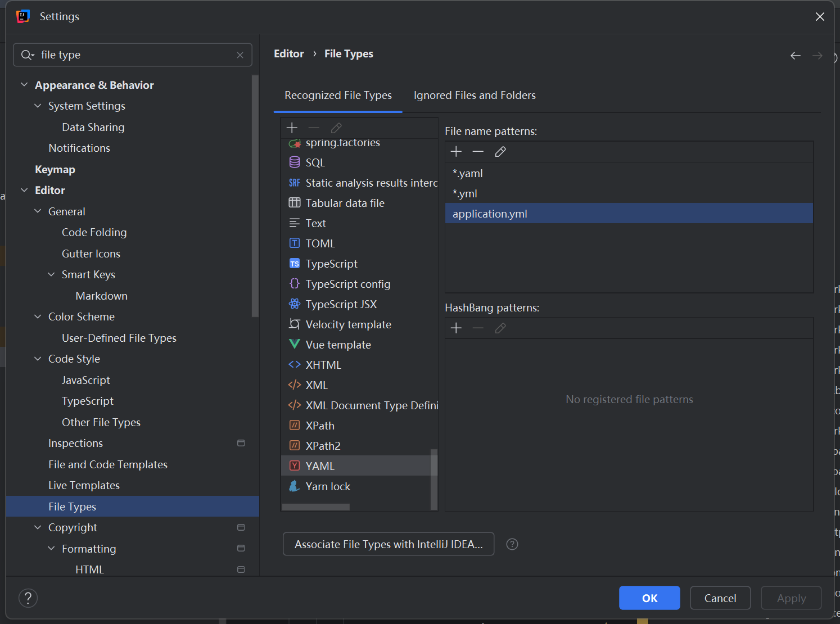Select the Static analysis results icon

tap(295, 183)
